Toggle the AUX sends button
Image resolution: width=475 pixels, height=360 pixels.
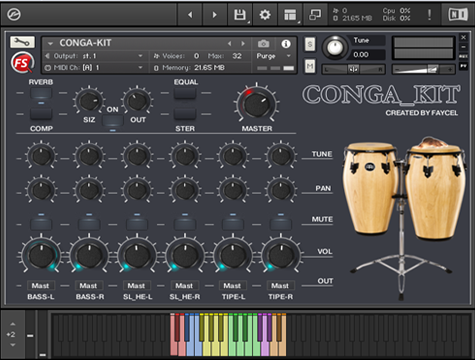(463, 57)
